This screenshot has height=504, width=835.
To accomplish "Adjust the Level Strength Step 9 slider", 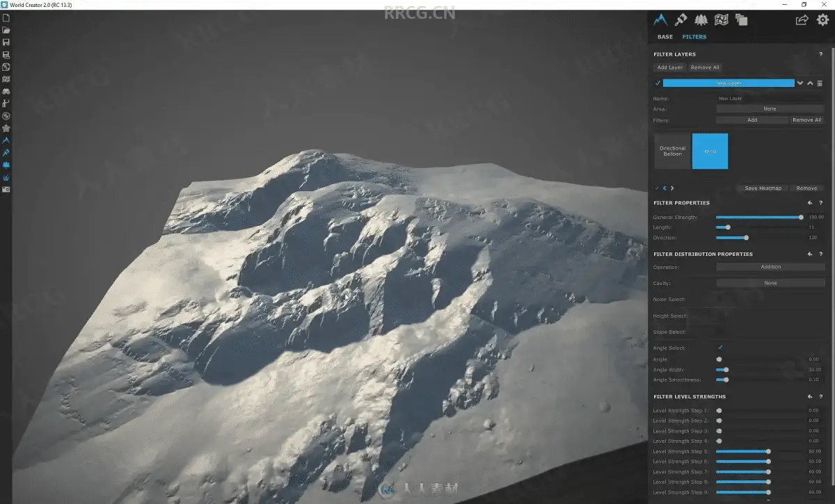I will coord(760,492).
